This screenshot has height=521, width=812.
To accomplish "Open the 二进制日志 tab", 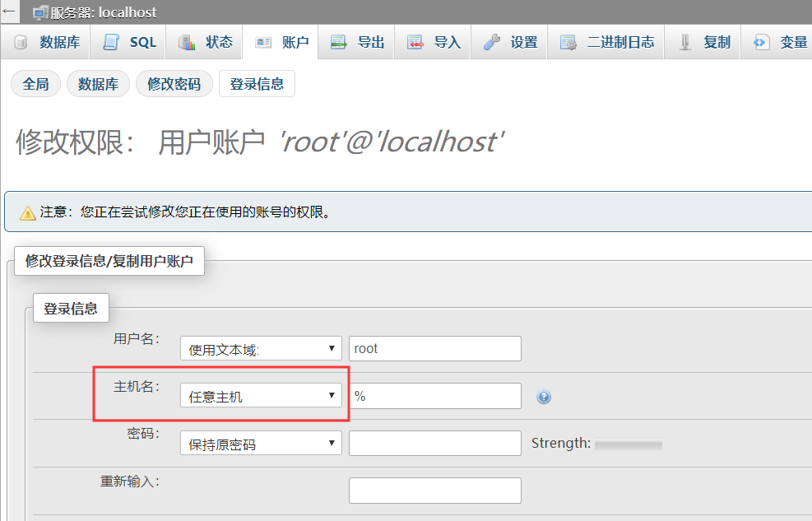I will click(x=606, y=42).
